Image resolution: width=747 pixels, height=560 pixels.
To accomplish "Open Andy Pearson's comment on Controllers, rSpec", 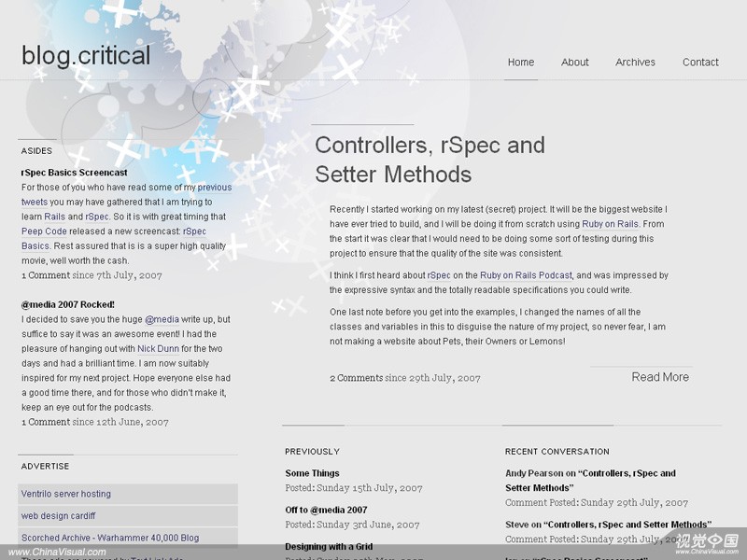I will [590, 481].
